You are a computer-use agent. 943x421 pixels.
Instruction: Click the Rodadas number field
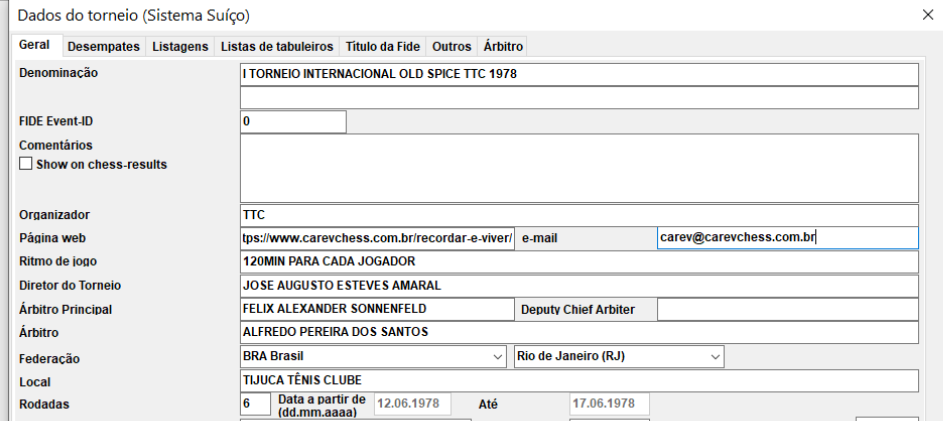tap(255, 403)
